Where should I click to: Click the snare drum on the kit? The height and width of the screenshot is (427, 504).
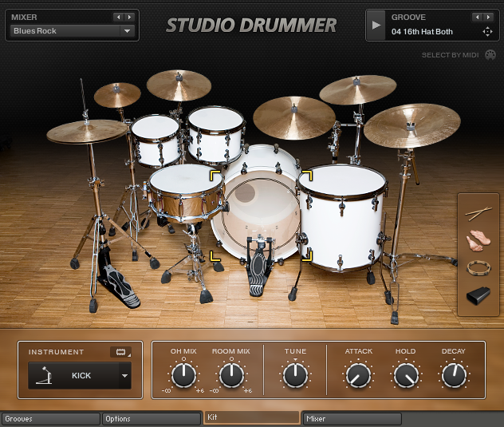pos(186,192)
